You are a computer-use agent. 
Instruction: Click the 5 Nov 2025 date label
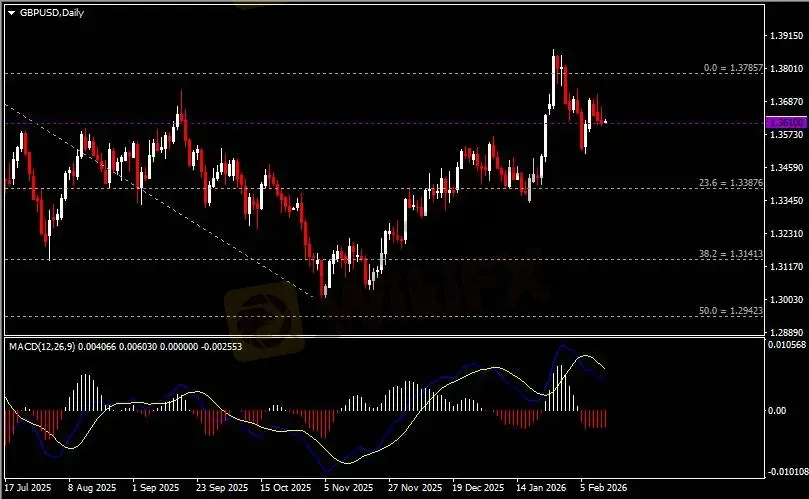(348, 488)
